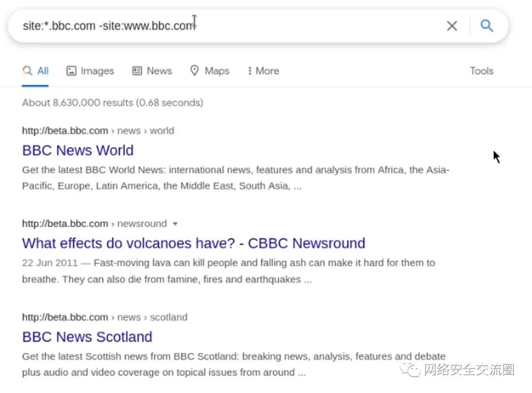
Task: Click into the search query field
Action: [x=231, y=26]
